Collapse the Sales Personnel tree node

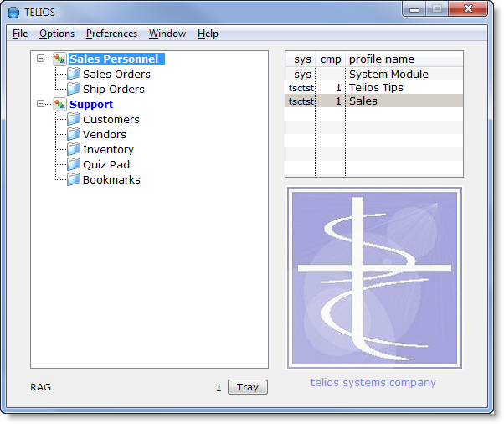[40, 59]
